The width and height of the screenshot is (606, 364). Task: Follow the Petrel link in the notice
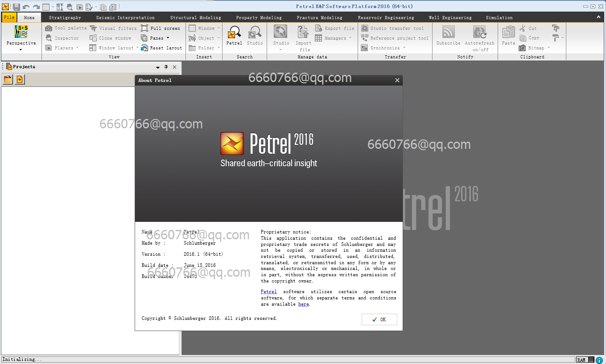click(x=269, y=292)
